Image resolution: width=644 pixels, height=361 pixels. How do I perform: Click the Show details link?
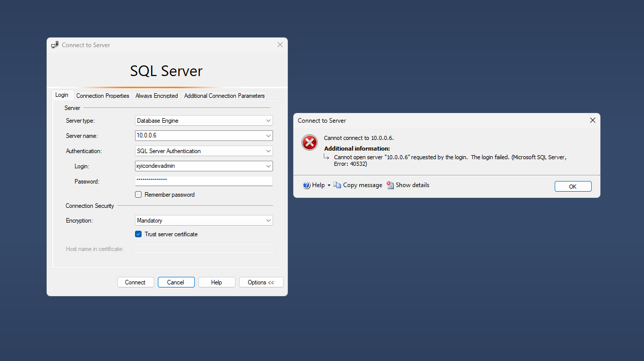tap(412, 186)
